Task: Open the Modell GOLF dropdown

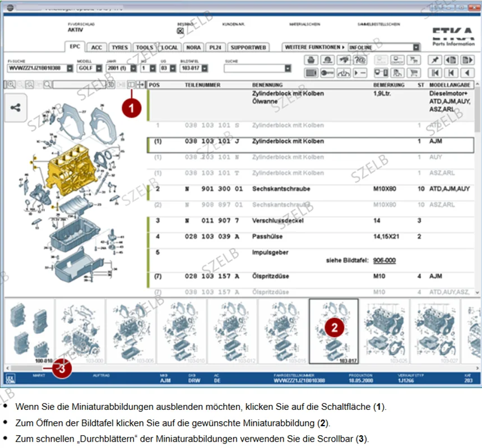Action: tap(99, 68)
